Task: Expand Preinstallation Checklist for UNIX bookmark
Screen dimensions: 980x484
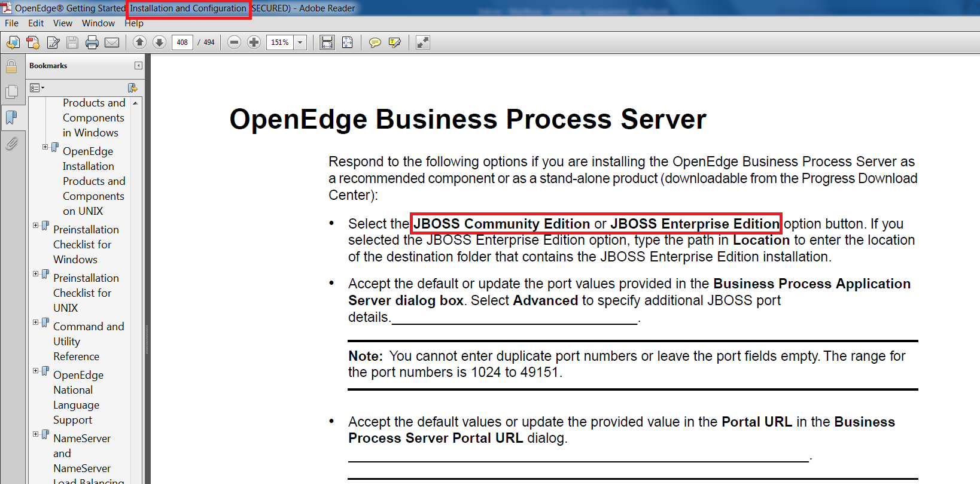Action: (35, 273)
